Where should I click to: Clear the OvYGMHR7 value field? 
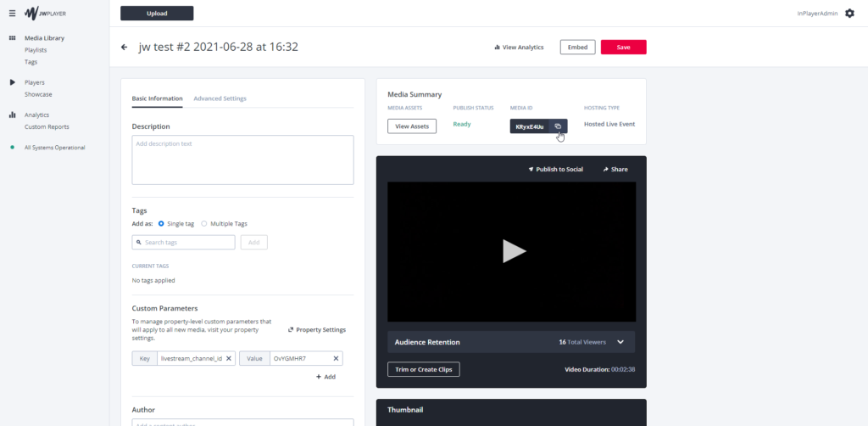pos(337,359)
